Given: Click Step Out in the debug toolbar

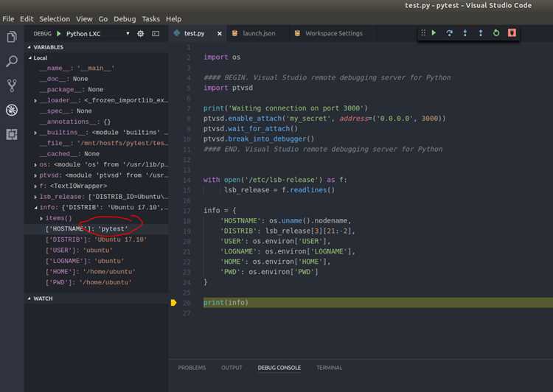Looking at the screenshot, I should pyautogui.click(x=480, y=32).
